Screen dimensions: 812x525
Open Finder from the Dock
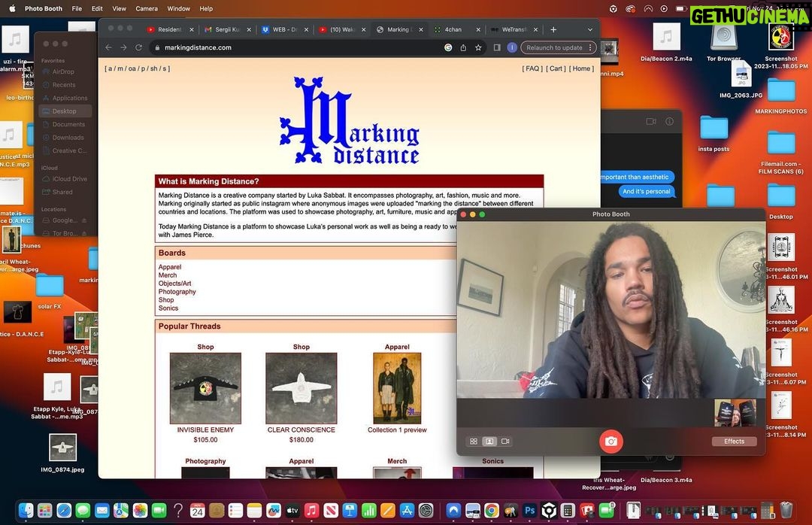point(26,511)
